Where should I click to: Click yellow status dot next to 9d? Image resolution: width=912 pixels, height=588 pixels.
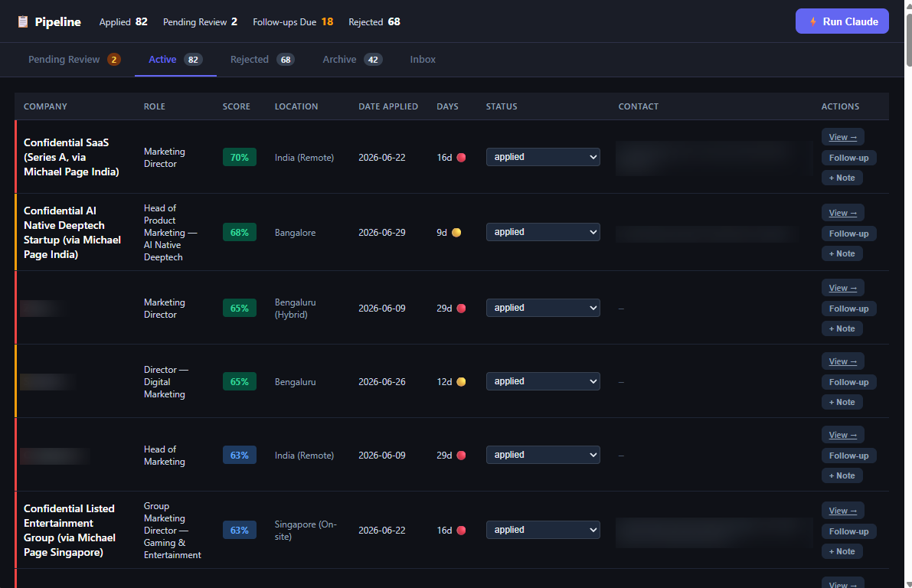click(456, 233)
